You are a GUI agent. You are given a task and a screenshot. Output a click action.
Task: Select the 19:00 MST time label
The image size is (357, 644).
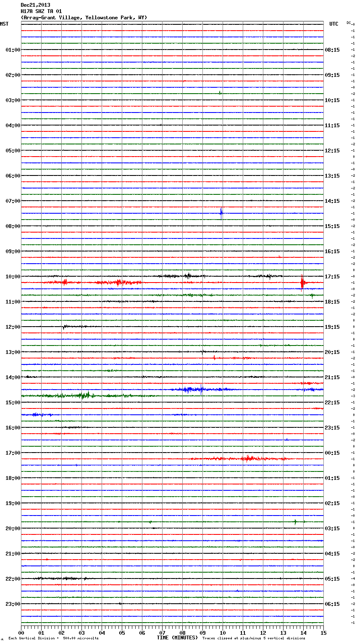coord(13,503)
